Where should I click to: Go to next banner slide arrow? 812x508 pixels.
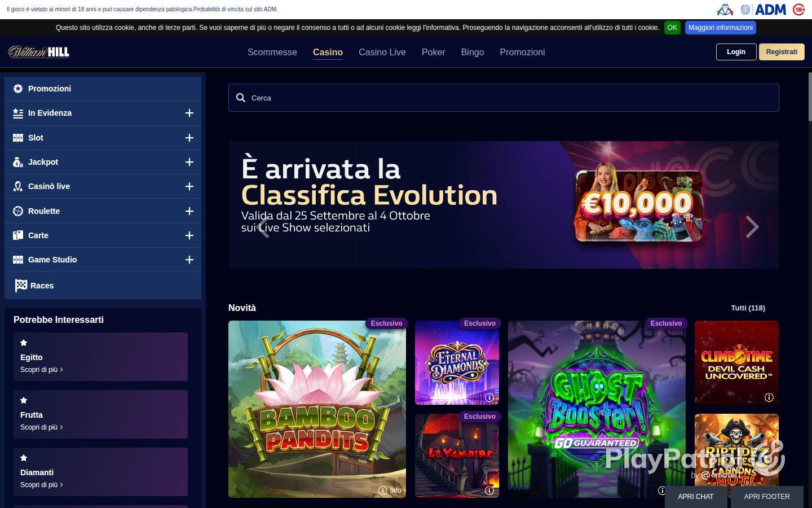(752, 227)
